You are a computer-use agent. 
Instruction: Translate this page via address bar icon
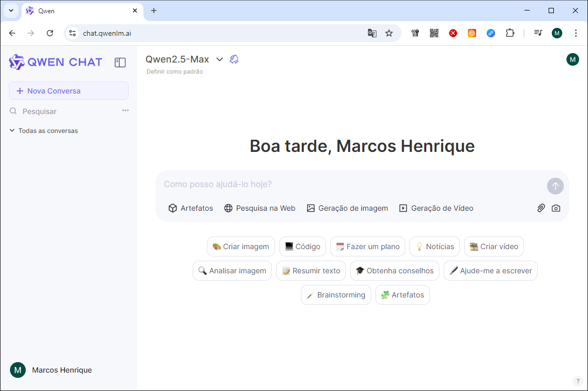[372, 33]
